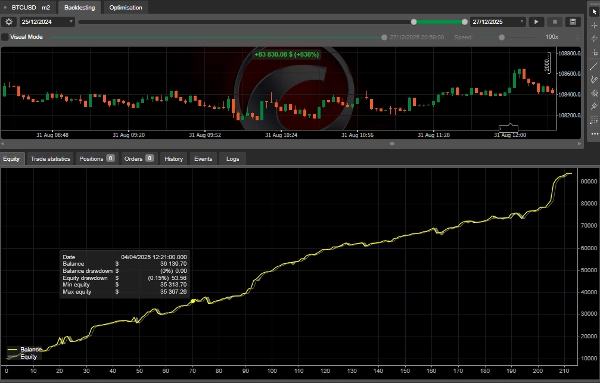
Task: Click the 31 Aug 12:00 time label
Action: pyautogui.click(x=510, y=135)
